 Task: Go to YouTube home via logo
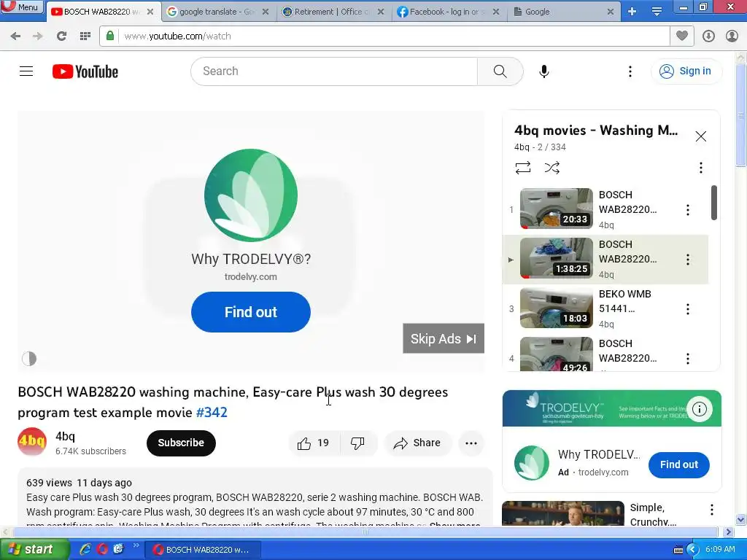tap(85, 71)
